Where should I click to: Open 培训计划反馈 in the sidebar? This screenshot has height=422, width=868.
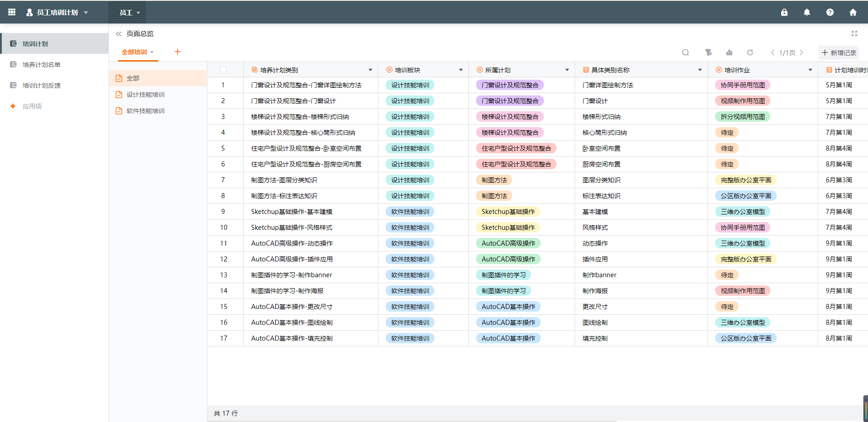tap(42, 85)
